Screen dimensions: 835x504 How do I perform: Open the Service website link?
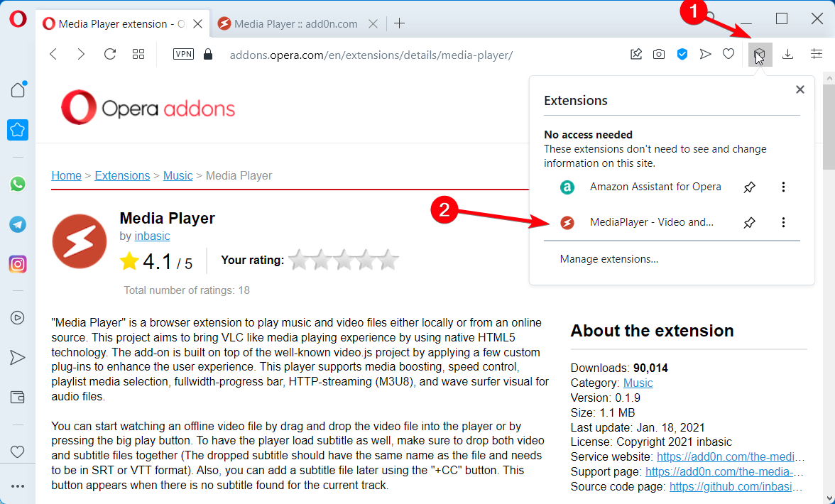point(731,457)
